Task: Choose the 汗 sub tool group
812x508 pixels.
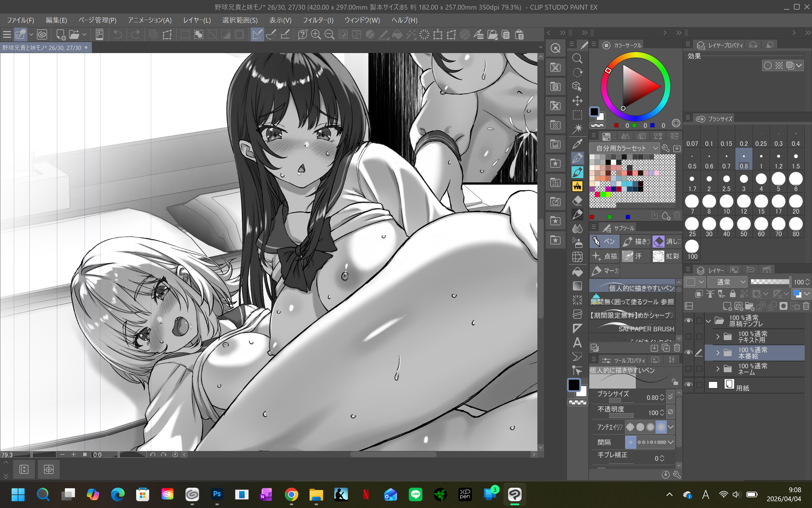Action: click(x=636, y=256)
